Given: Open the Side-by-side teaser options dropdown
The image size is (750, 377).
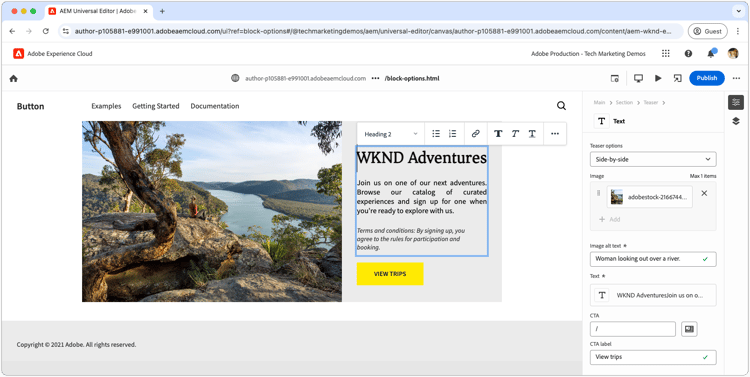Looking at the screenshot, I should (653, 159).
